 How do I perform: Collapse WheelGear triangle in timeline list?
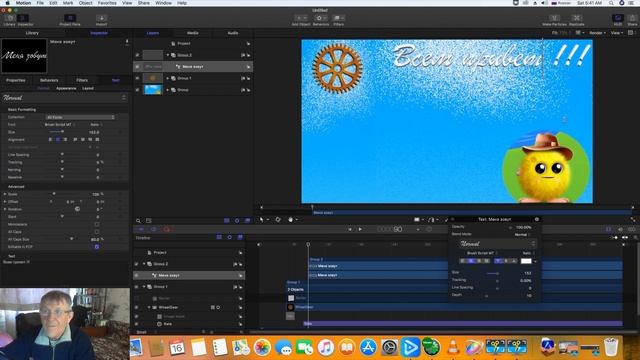(x=149, y=307)
